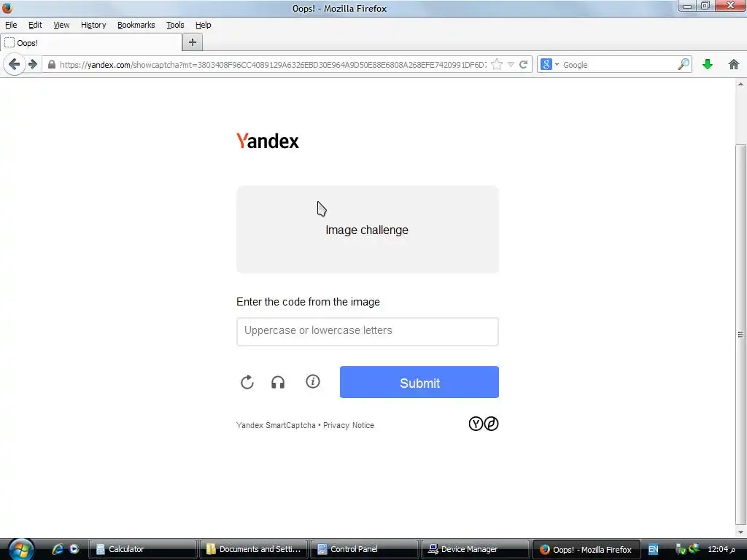747x560 pixels.
Task: Click the scrollbar up arrow
Action: (x=740, y=85)
